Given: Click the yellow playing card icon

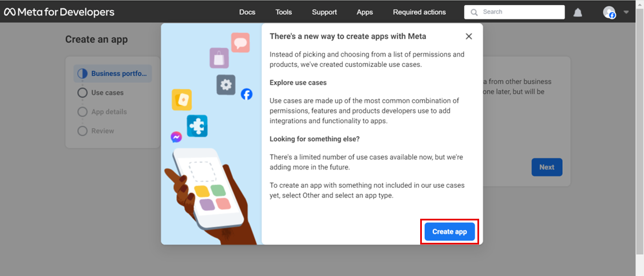Looking at the screenshot, I should point(182,100).
